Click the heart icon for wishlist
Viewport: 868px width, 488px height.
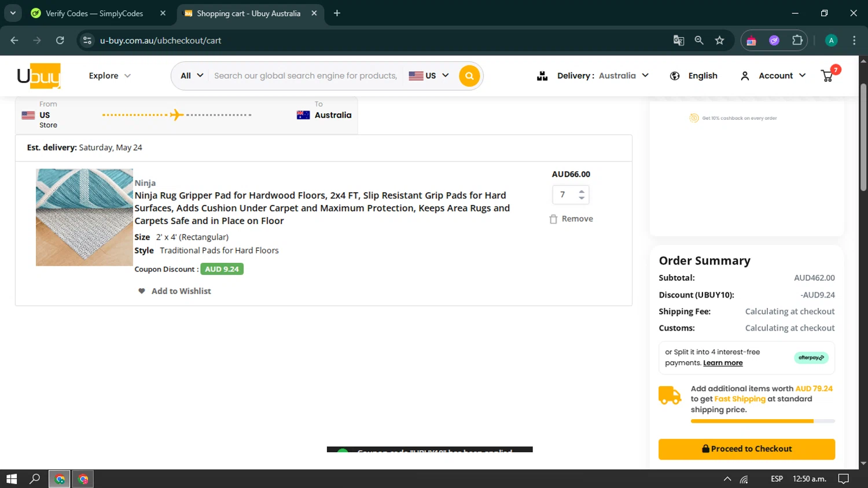coord(142,291)
